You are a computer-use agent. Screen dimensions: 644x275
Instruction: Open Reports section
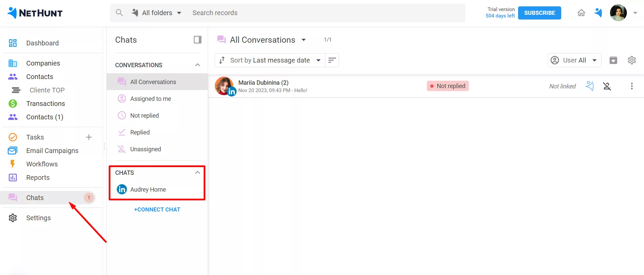click(38, 178)
